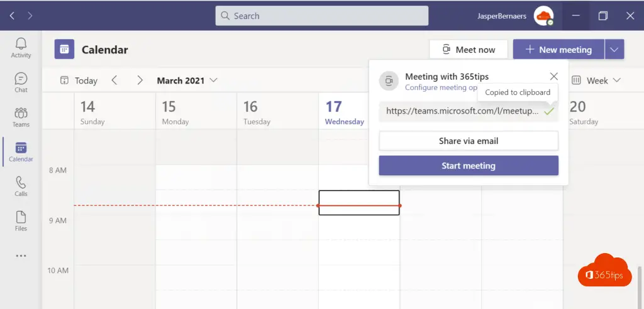Go to next week arrow

140,80
